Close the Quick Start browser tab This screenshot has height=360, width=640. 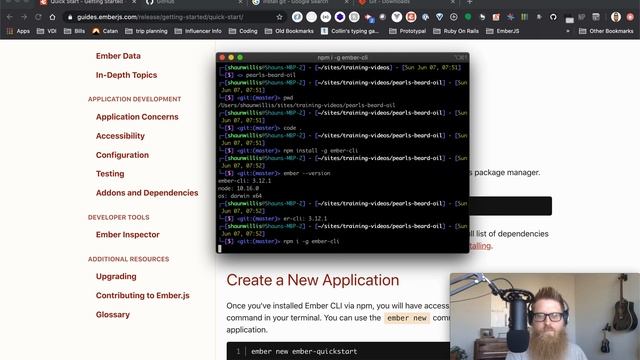[x=134, y=2]
